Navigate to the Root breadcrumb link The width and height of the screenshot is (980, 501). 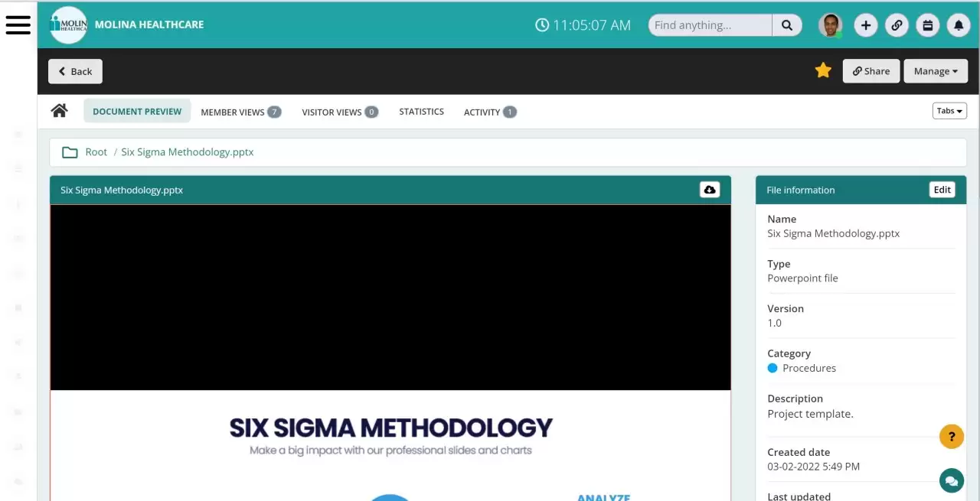click(96, 151)
